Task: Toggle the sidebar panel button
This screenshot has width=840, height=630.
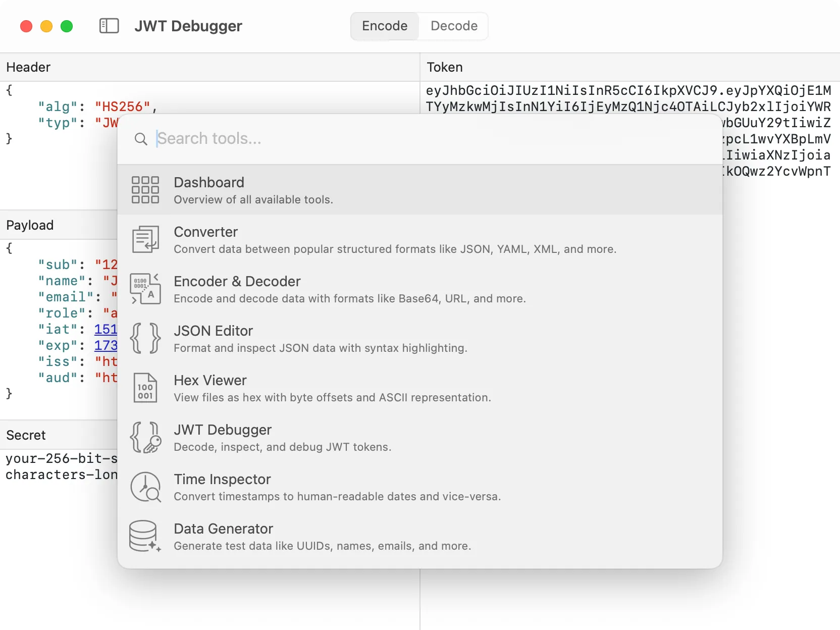Action: click(x=109, y=26)
